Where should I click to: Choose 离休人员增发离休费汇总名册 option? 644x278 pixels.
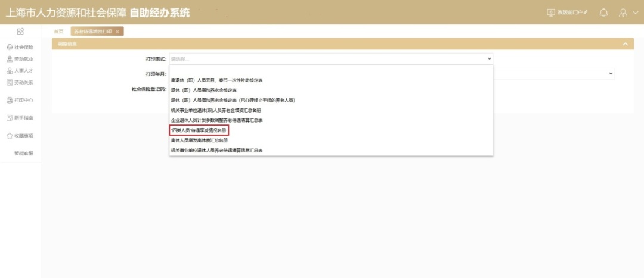pos(199,140)
